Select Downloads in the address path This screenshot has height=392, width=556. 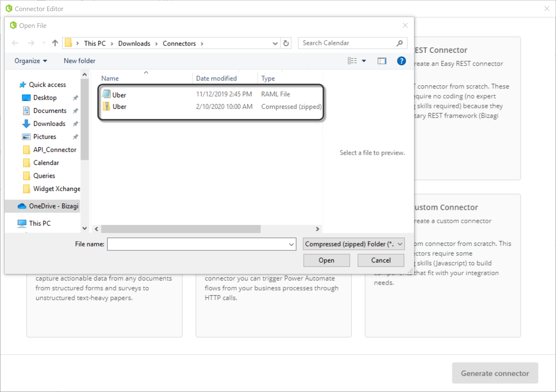click(134, 43)
